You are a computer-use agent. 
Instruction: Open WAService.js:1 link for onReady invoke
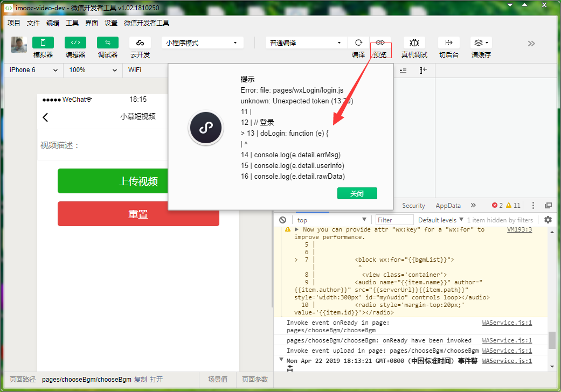[x=507, y=323]
